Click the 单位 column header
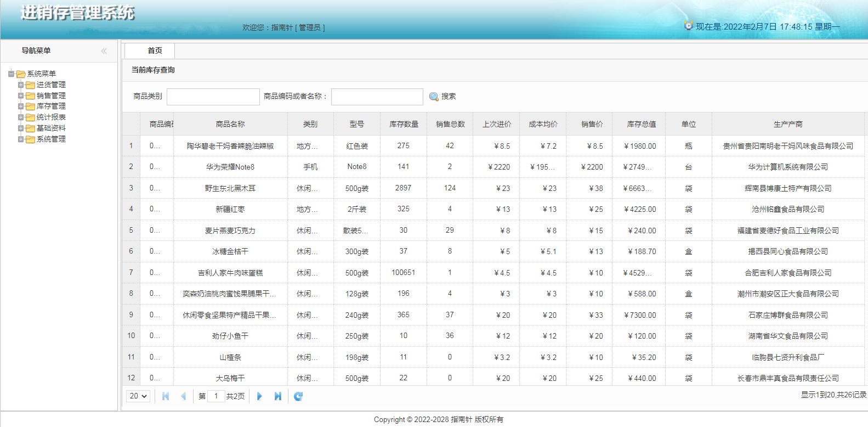 point(689,125)
